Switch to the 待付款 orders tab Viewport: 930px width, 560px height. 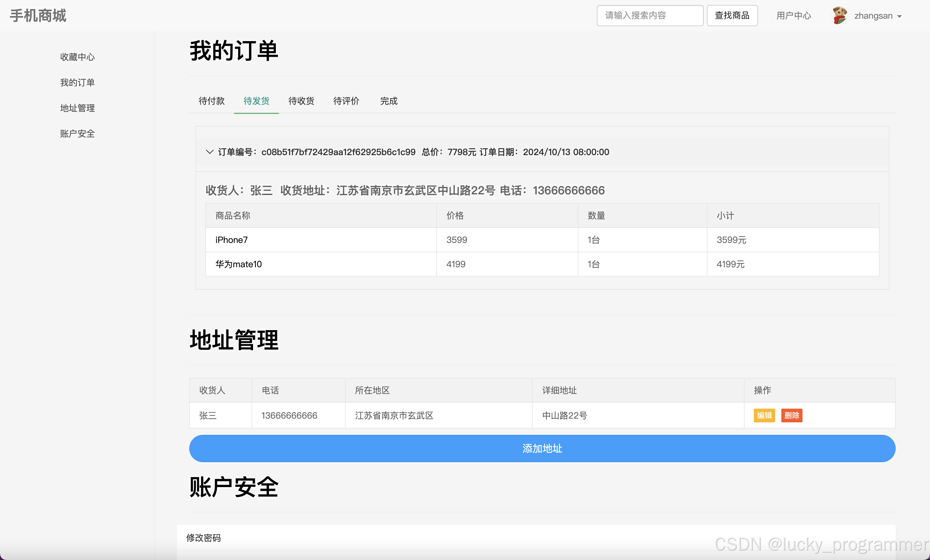tap(211, 101)
